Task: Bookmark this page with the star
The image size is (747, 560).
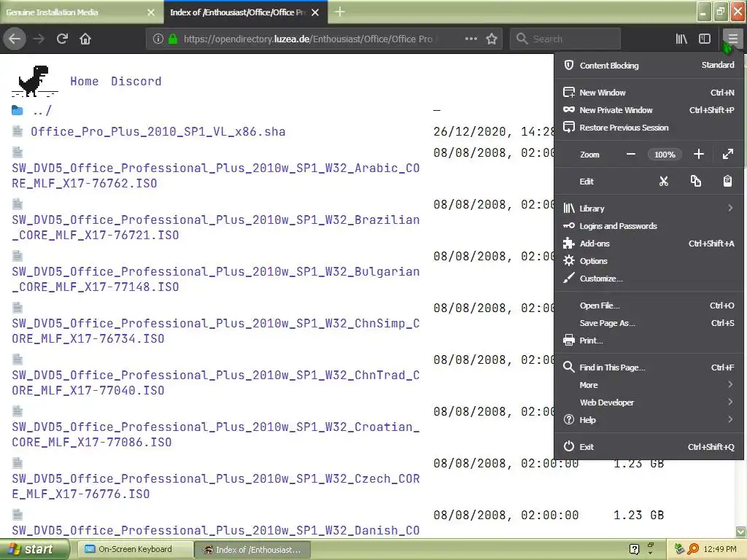Action: (x=492, y=39)
